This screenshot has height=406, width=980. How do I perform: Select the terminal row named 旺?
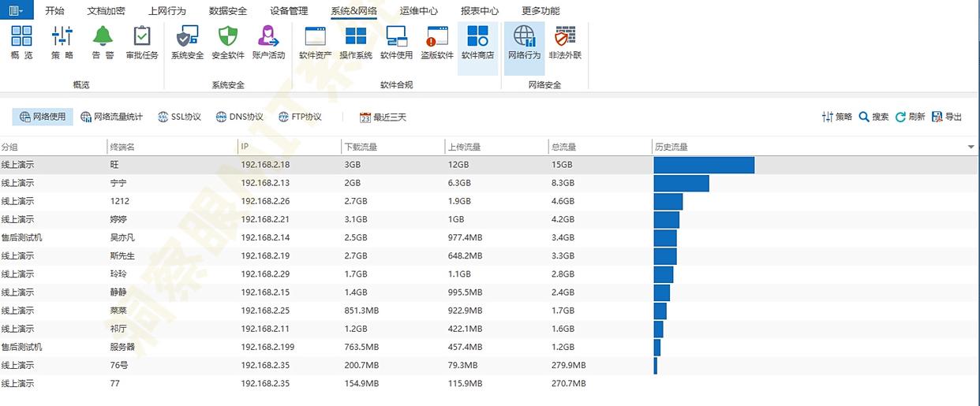tap(490, 165)
